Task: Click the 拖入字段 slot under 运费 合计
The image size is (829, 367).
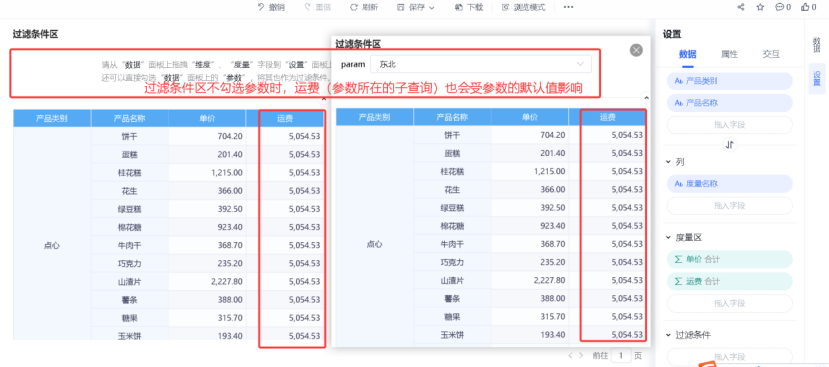Action: coord(730,303)
